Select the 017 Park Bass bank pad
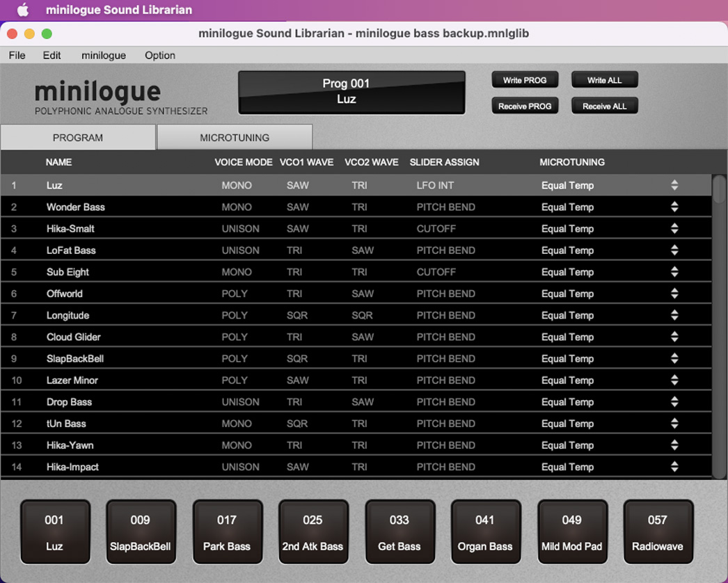Screen dimensions: 728x583 227,532
